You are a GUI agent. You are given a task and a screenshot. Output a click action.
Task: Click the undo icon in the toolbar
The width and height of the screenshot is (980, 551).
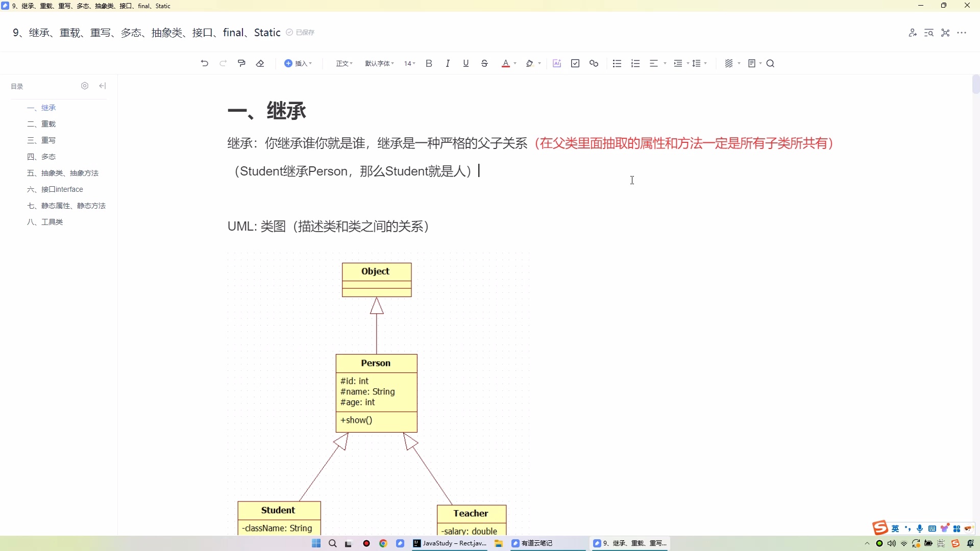(x=204, y=63)
